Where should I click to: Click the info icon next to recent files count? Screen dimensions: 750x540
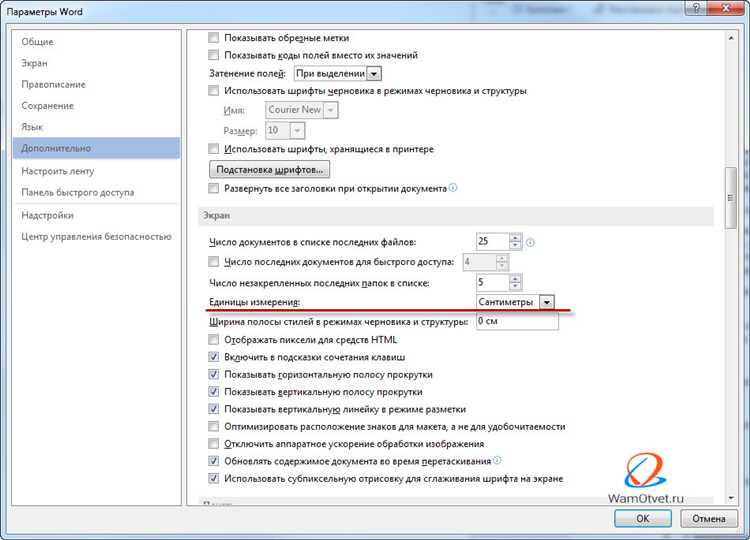click(530, 242)
